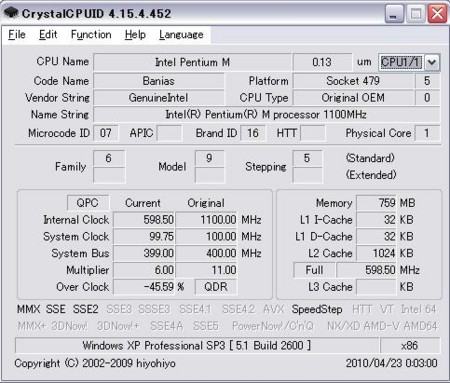Click the current multiplier 6.00
The width and height of the screenshot is (450, 383).
144,270
